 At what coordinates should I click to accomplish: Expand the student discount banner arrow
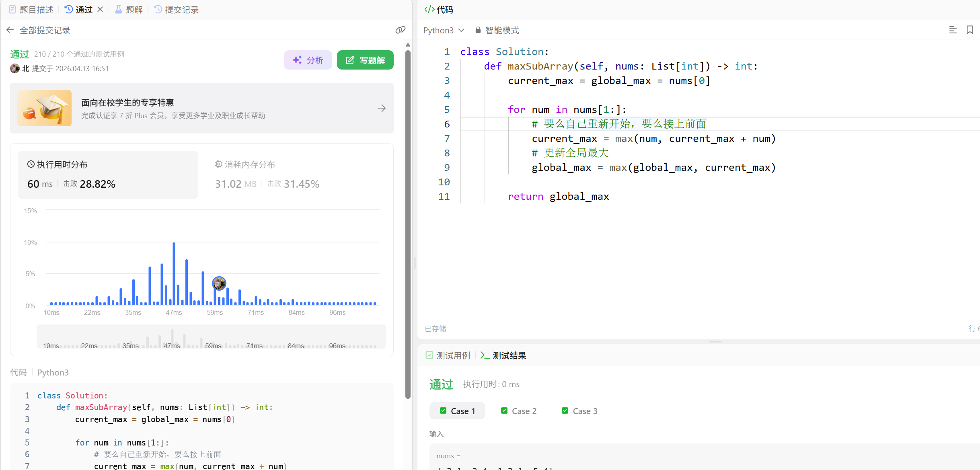(x=381, y=108)
